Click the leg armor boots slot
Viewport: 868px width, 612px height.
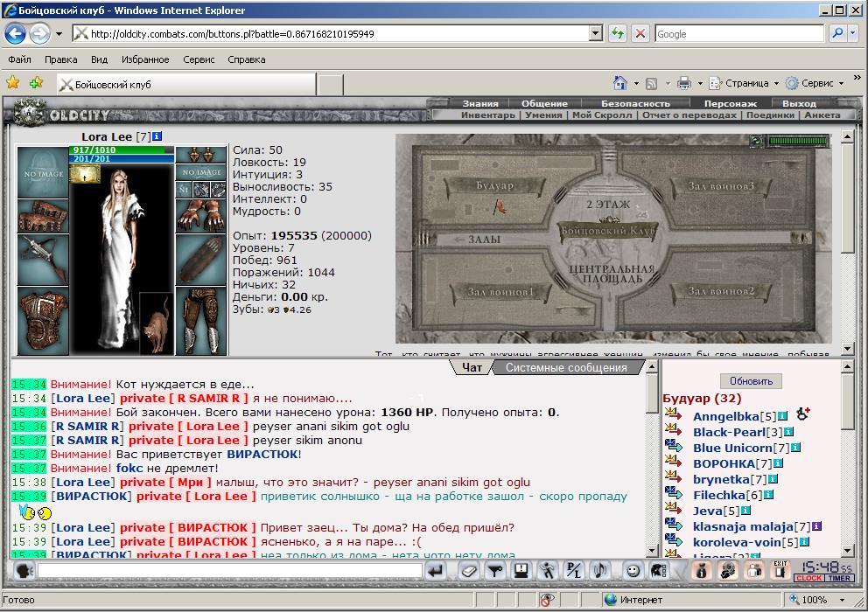pyautogui.click(x=201, y=320)
